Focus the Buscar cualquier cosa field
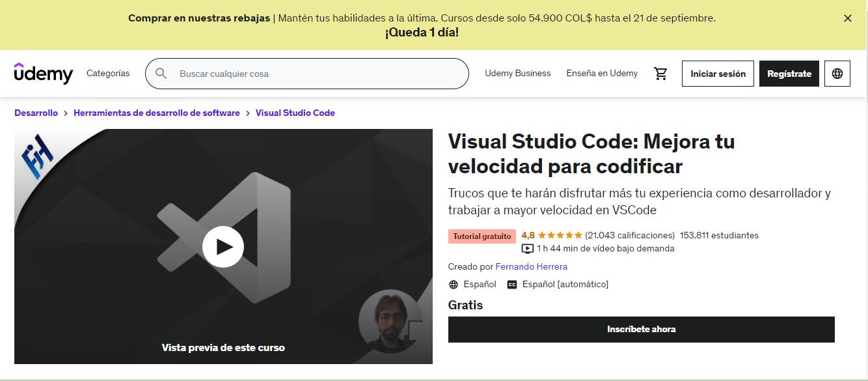 pos(306,74)
